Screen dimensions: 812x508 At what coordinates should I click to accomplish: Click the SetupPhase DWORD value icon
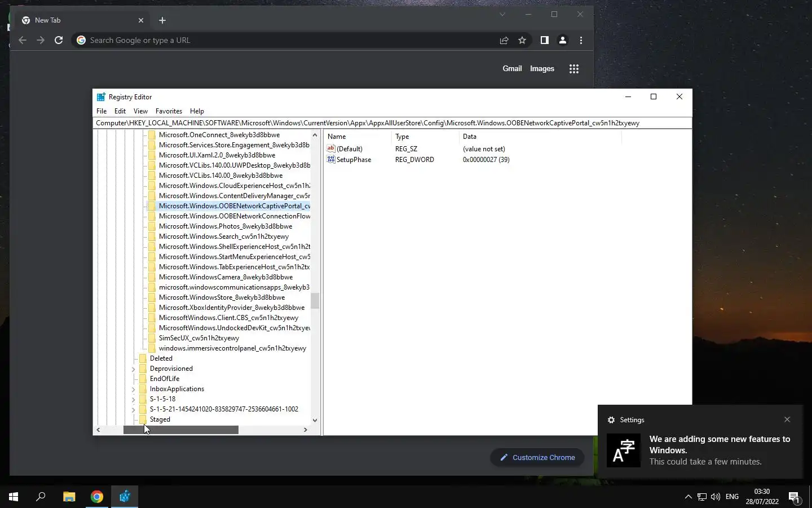point(331,160)
